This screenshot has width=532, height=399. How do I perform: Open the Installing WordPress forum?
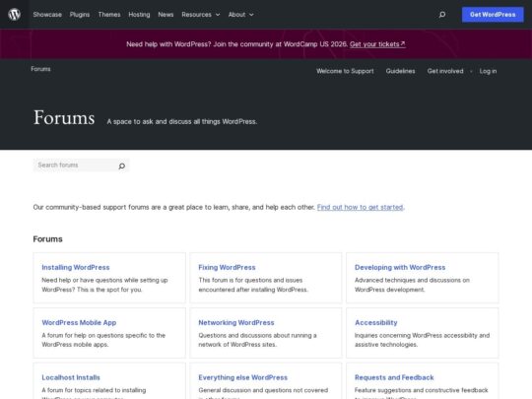76,267
